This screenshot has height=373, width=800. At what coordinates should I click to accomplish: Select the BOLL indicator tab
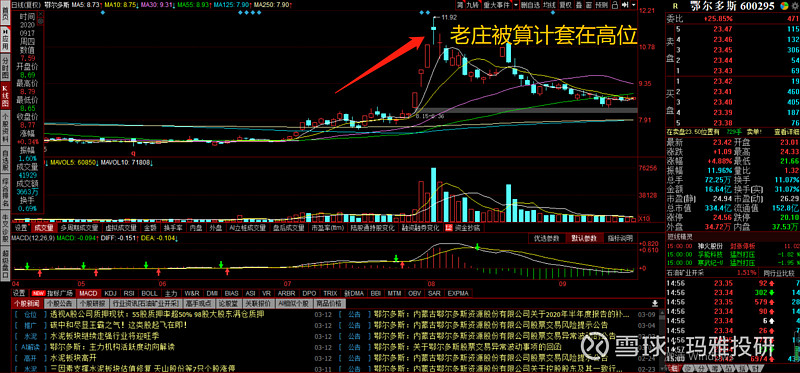coord(149,293)
